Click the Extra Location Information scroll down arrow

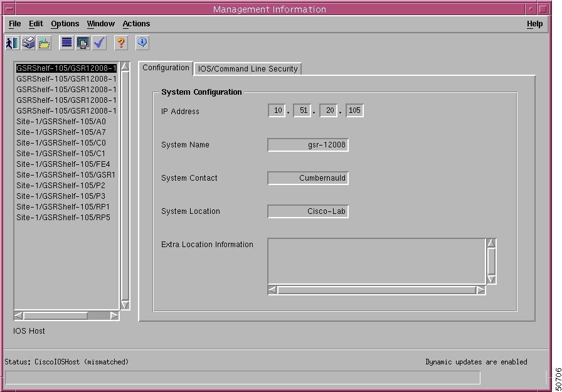coord(491,280)
